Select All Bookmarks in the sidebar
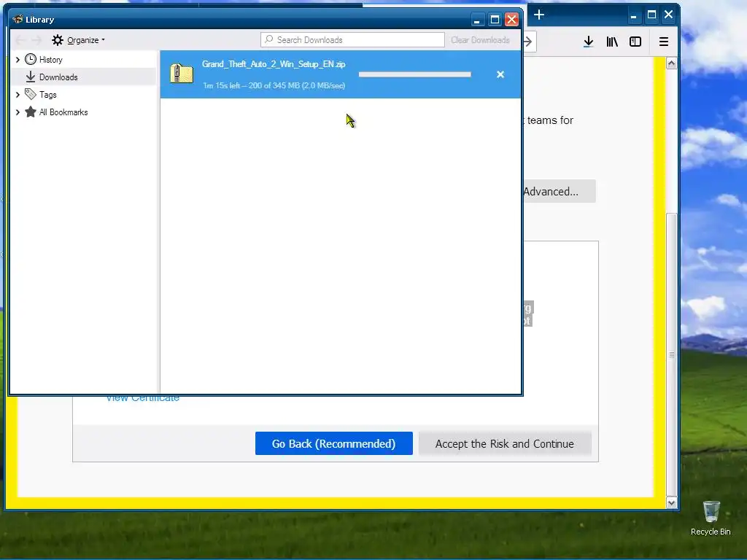Viewport: 747px width, 560px height. [63, 112]
